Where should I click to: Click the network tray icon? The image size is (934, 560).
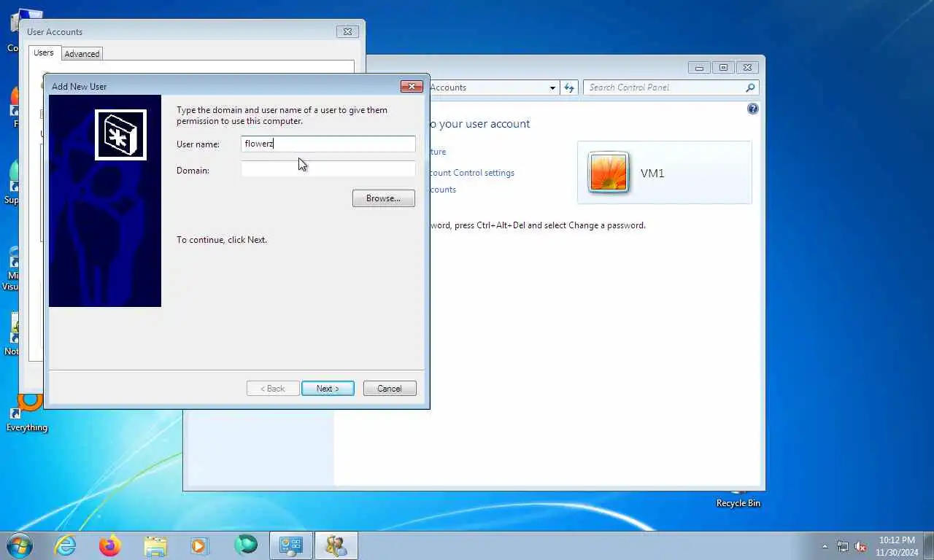coord(843,546)
